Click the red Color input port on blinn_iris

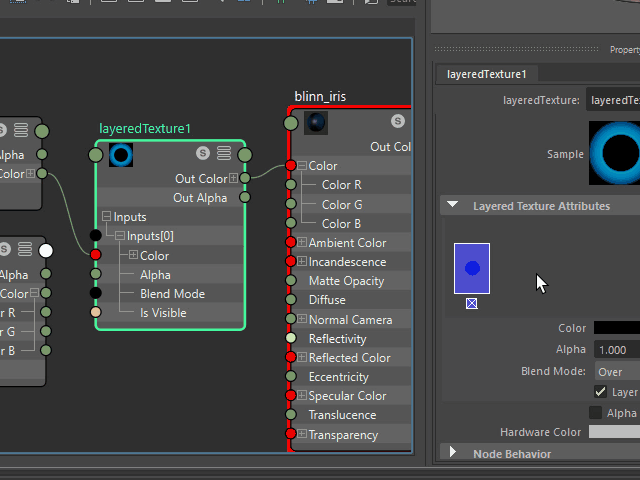[290, 166]
